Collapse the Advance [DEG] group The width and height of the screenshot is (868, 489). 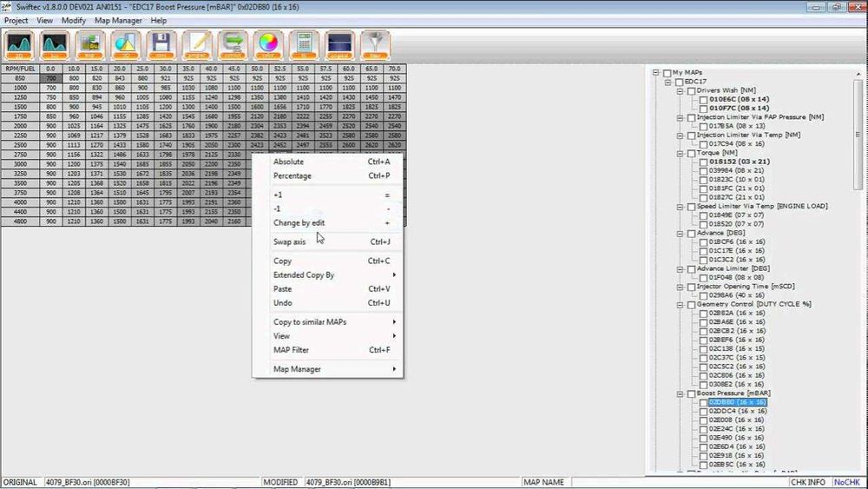point(681,233)
